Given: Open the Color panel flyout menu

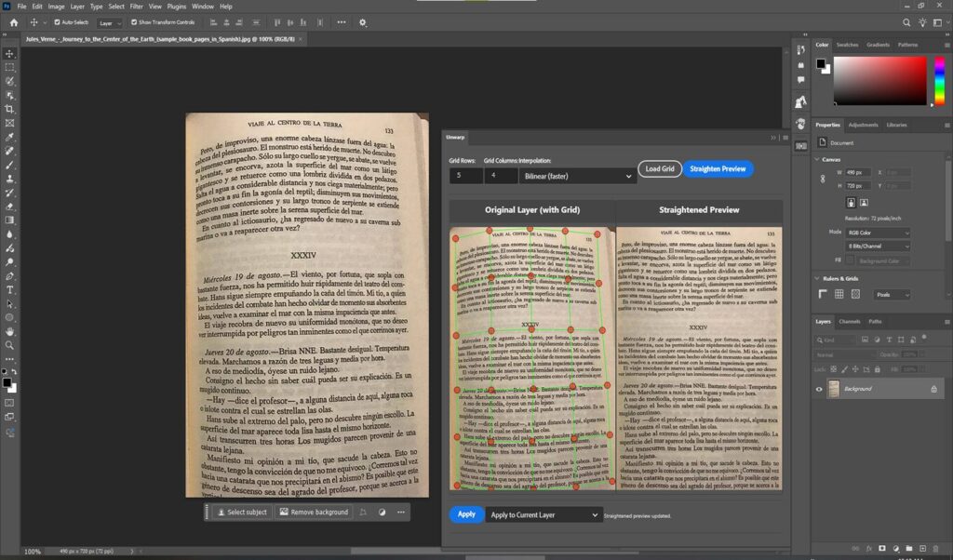Looking at the screenshot, I should pos(946,45).
